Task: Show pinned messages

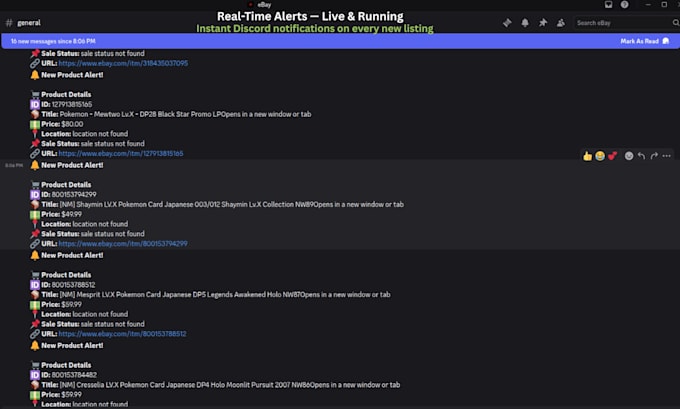Action: pyautogui.click(x=543, y=23)
